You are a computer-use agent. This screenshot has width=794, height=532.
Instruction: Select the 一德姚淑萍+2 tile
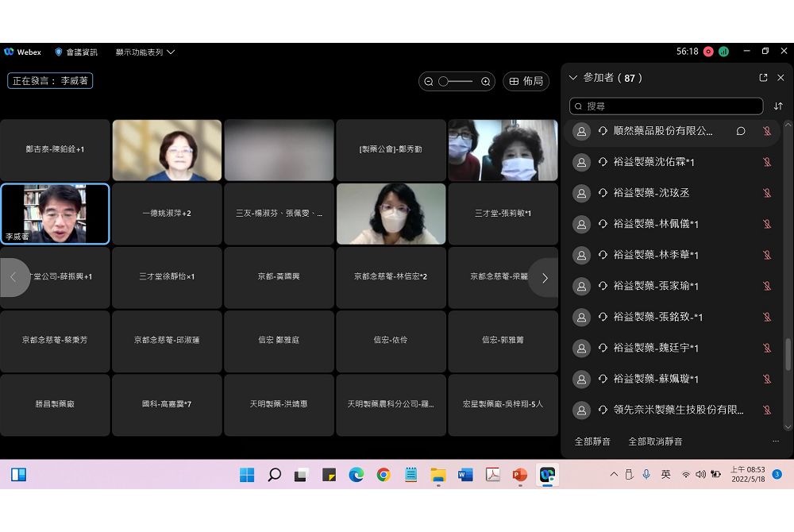167,214
